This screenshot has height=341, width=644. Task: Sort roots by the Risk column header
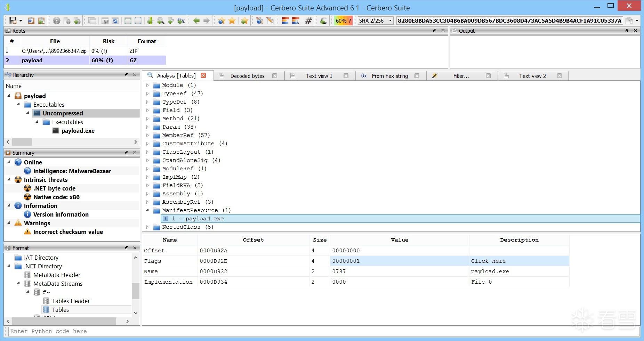(x=108, y=41)
